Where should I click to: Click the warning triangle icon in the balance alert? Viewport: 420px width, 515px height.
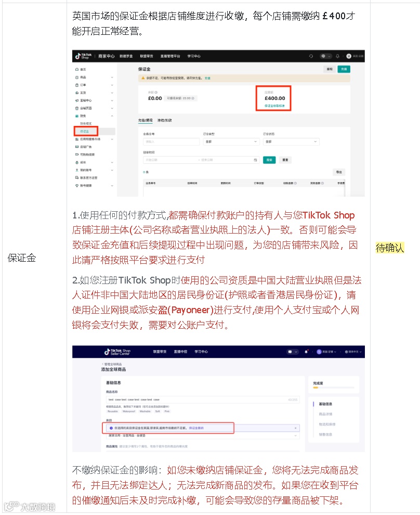click(x=143, y=78)
